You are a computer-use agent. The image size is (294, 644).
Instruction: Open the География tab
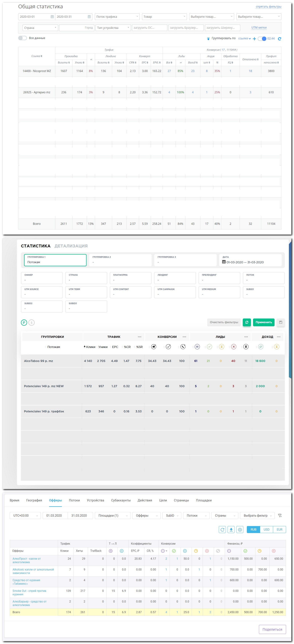pyautogui.click(x=34, y=500)
